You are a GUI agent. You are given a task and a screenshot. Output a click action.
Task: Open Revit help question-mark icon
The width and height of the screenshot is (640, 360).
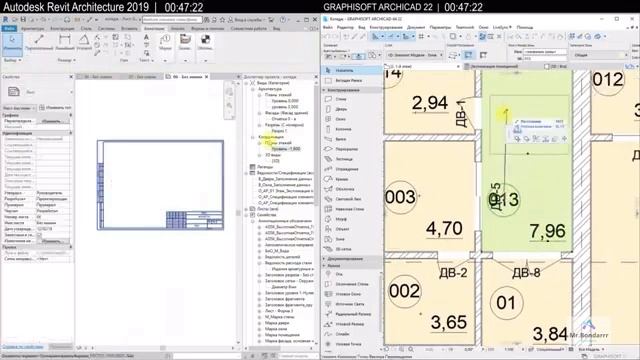(x=283, y=19)
